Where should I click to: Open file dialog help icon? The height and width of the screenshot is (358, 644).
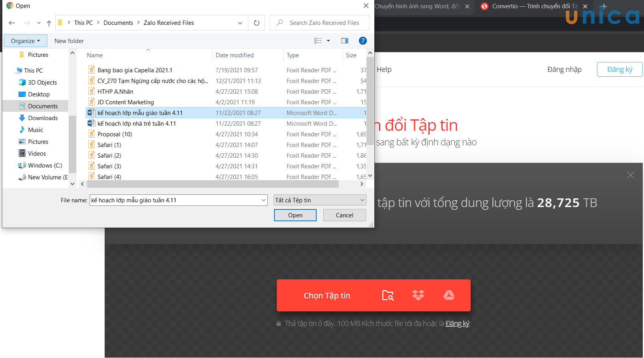pyautogui.click(x=362, y=41)
